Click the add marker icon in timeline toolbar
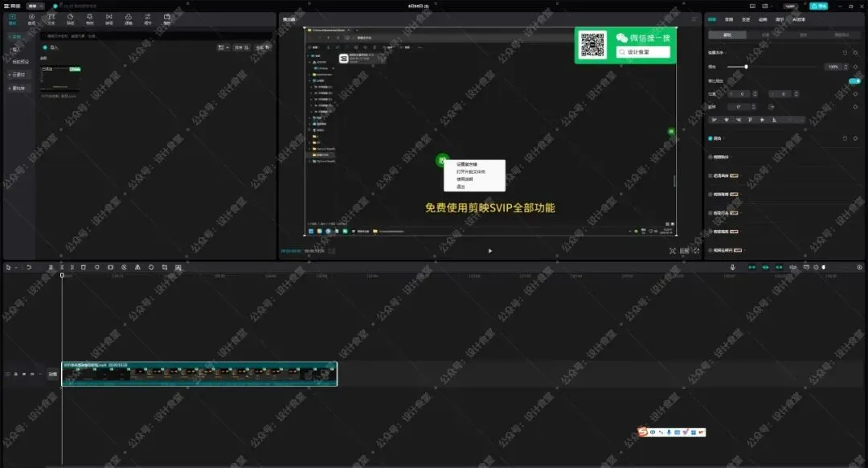This screenshot has height=468, width=868. (x=97, y=268)
